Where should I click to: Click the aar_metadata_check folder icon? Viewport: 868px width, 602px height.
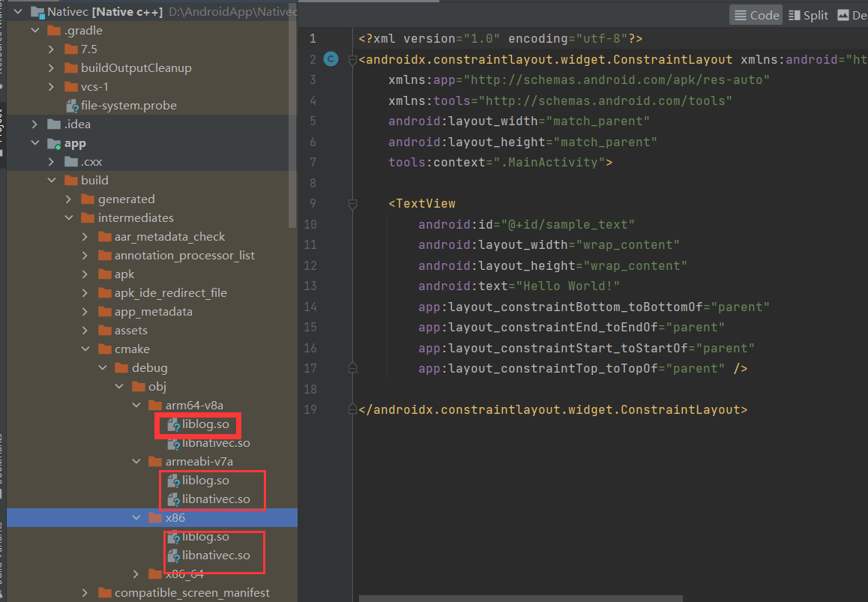(105, 237)
